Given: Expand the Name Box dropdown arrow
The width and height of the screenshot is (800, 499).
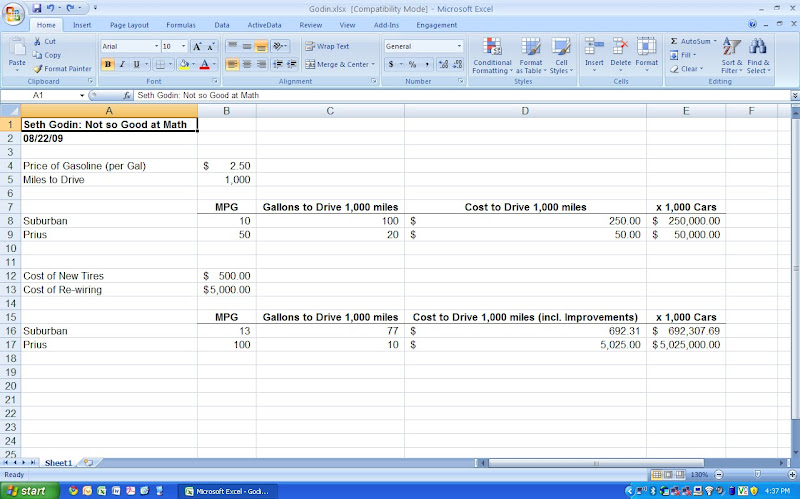Looking at the screenshot, I should (82, 95).
